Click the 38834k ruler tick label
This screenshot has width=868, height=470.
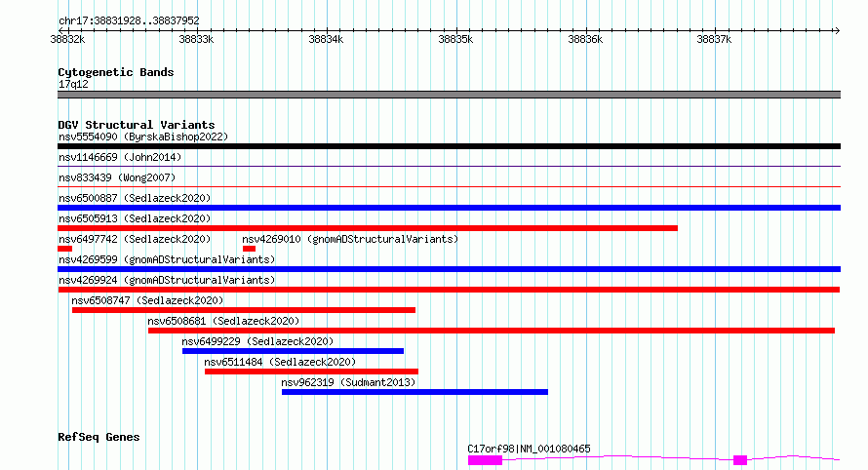(326, 39)
